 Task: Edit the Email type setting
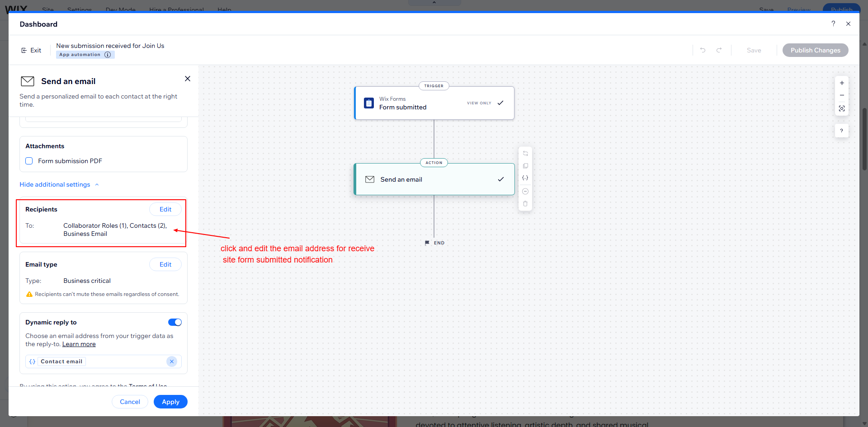coord(165,264)
